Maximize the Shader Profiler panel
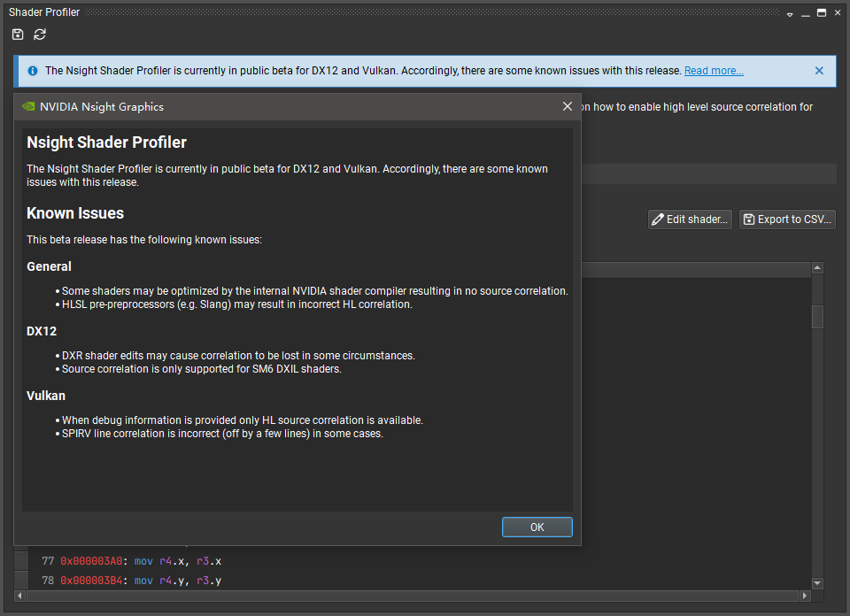 coord(822,13)
